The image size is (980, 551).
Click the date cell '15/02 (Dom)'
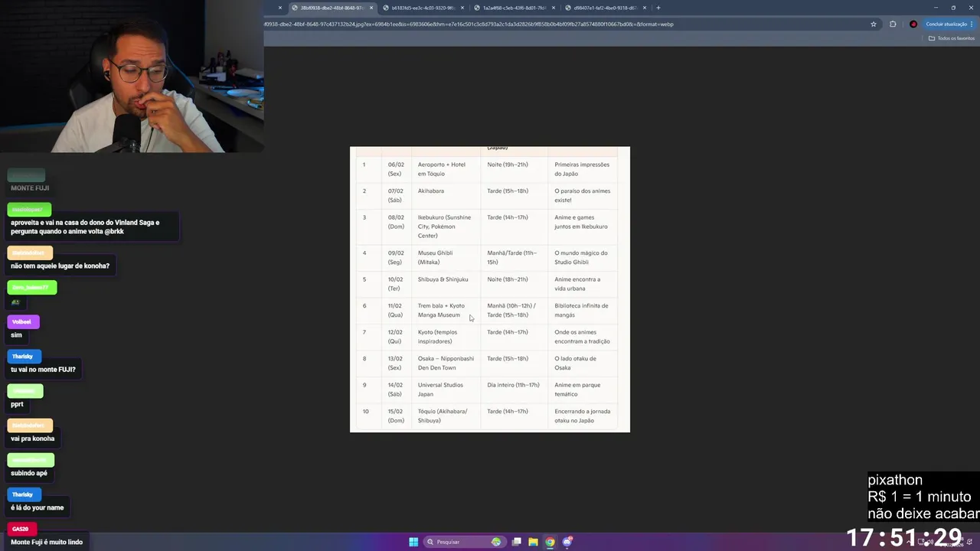[396, 416]
